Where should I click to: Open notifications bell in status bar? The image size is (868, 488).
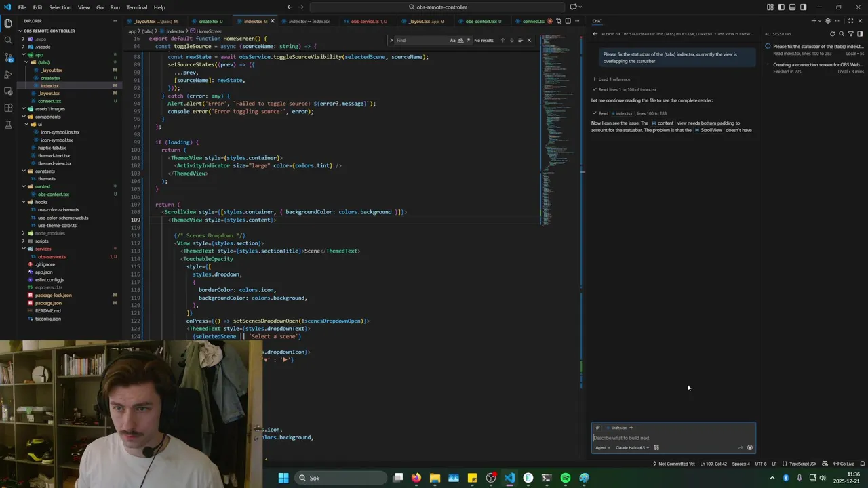862,464
